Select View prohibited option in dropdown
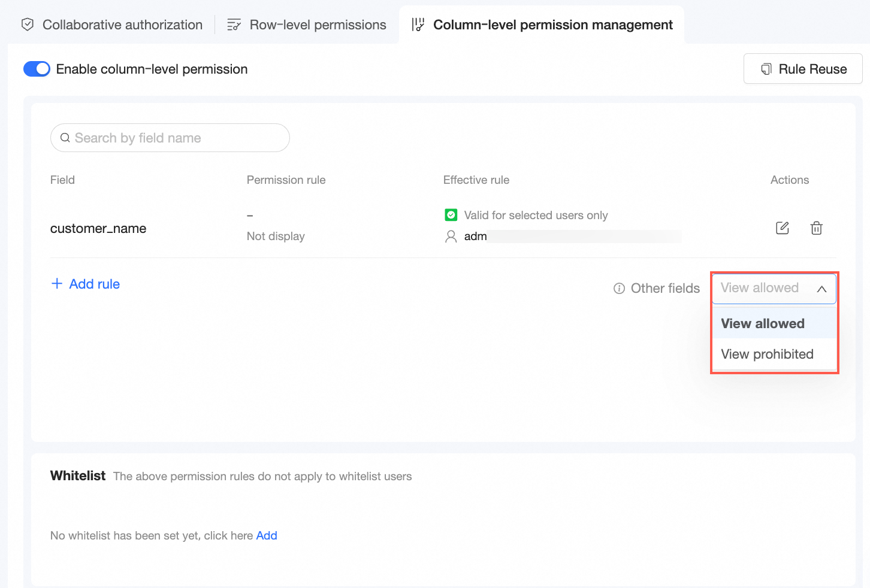 pos(767,354)
